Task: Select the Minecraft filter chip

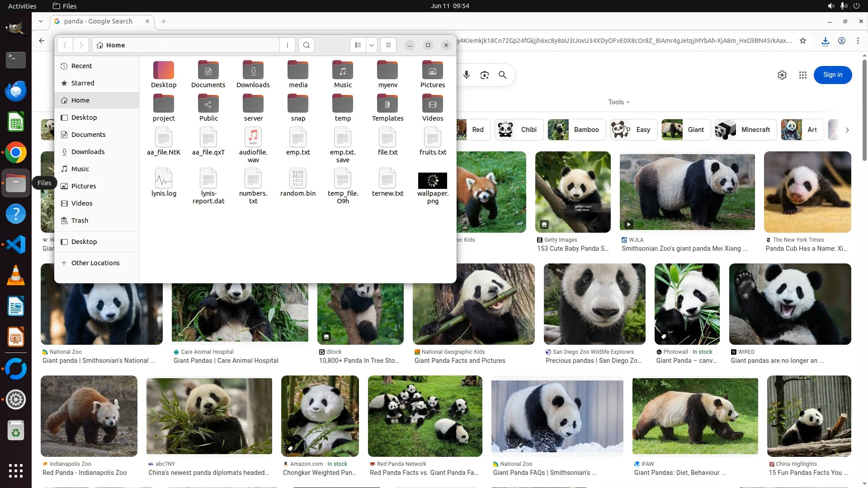Action: pos(746,130)
